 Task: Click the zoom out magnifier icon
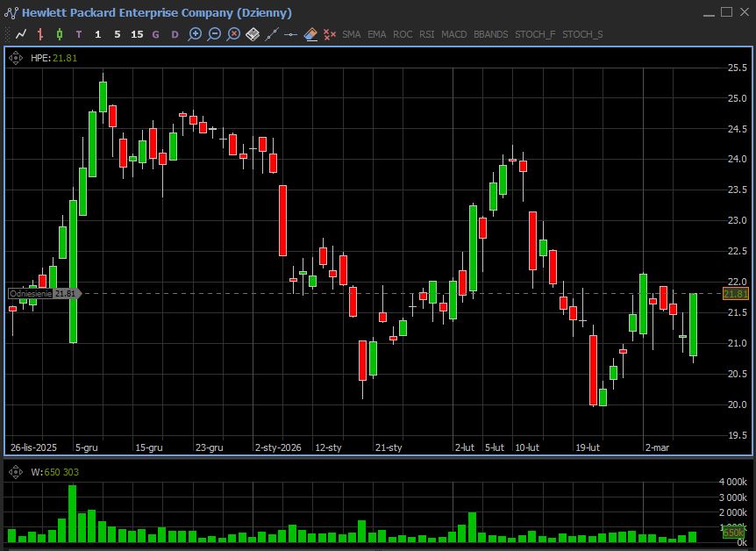[214, 34]
